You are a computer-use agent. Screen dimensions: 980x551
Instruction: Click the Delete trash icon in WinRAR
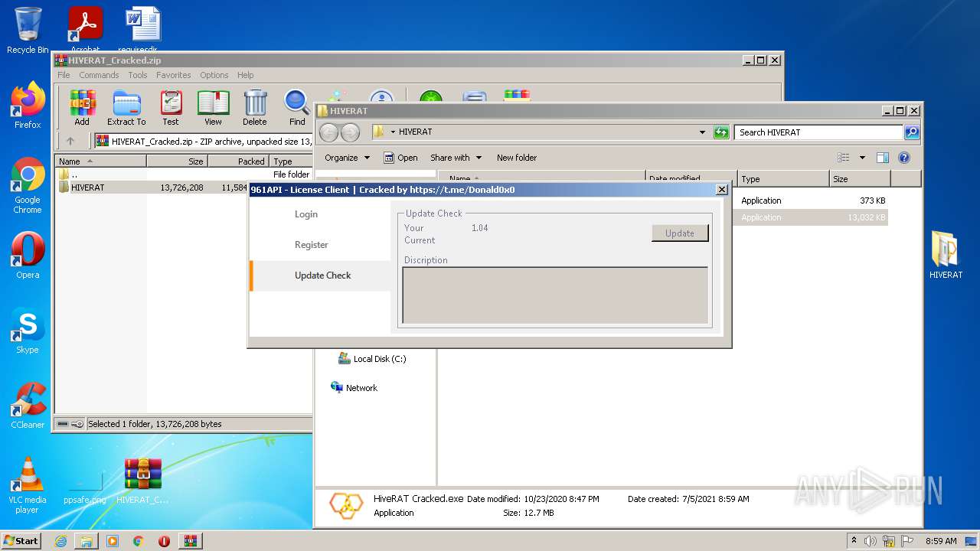click(x=255, y=107)
